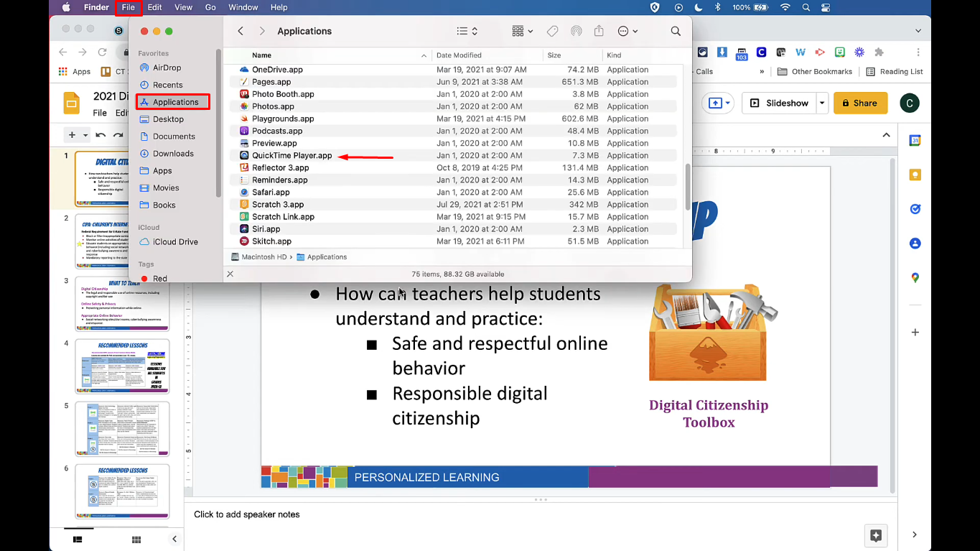
Task: Open search in the Finder toolbar
Action: [676, 31]
